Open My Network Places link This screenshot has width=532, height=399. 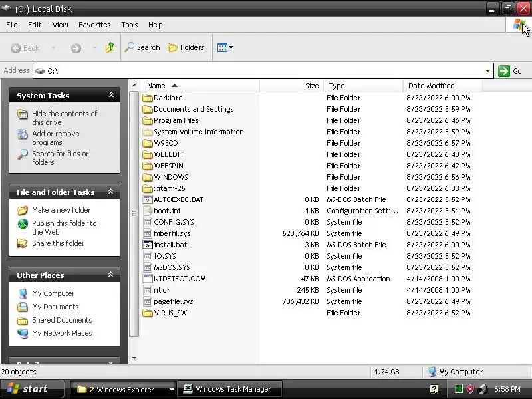click(x=62, y=333)
